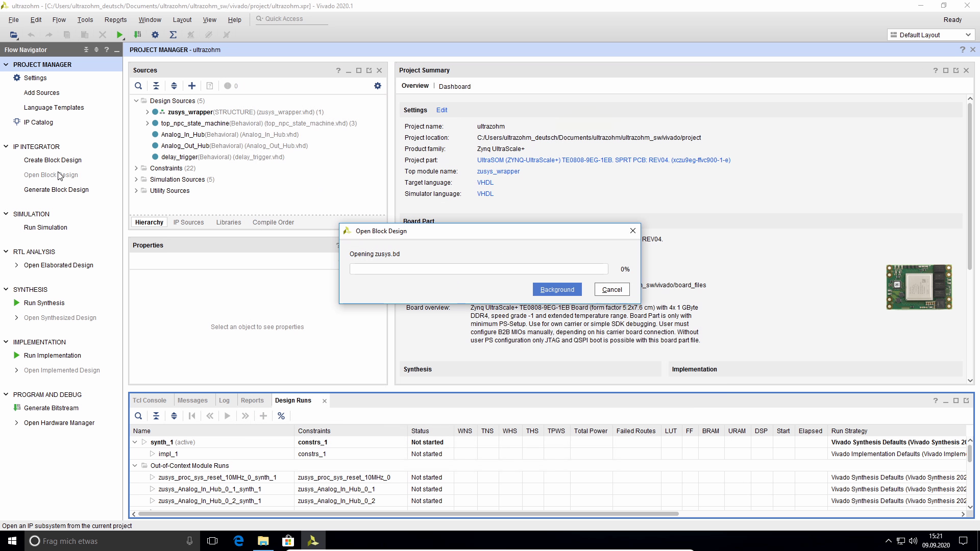Collapse the PROJECT MANAGER section

coord(6,64)
